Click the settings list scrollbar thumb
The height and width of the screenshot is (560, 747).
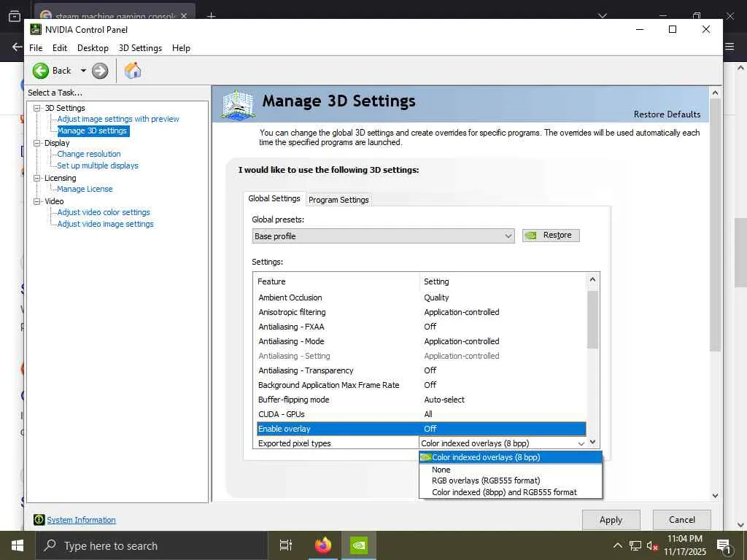click(592, 319)
